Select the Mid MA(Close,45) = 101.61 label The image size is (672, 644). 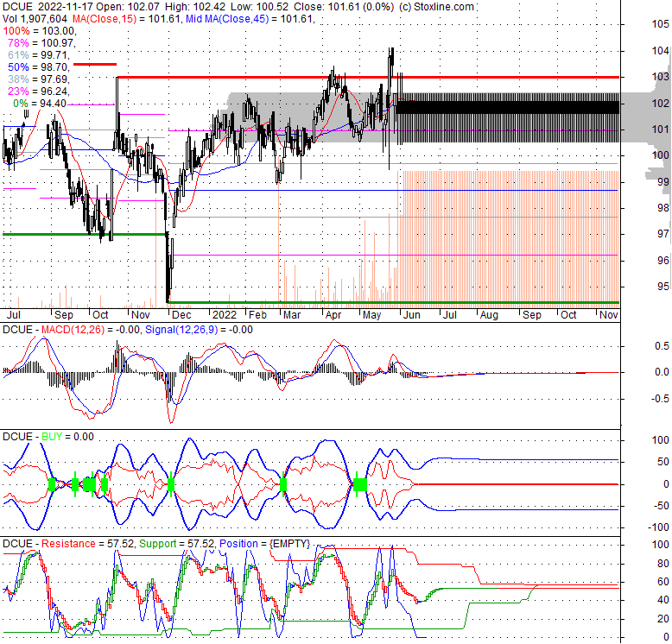(x=250, y=19)
